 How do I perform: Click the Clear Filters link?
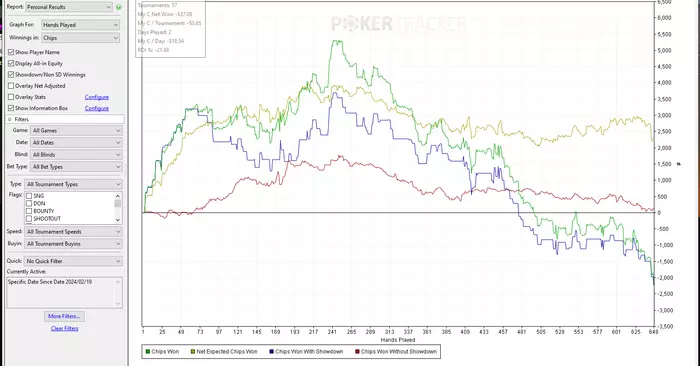[x=64, y=329]
